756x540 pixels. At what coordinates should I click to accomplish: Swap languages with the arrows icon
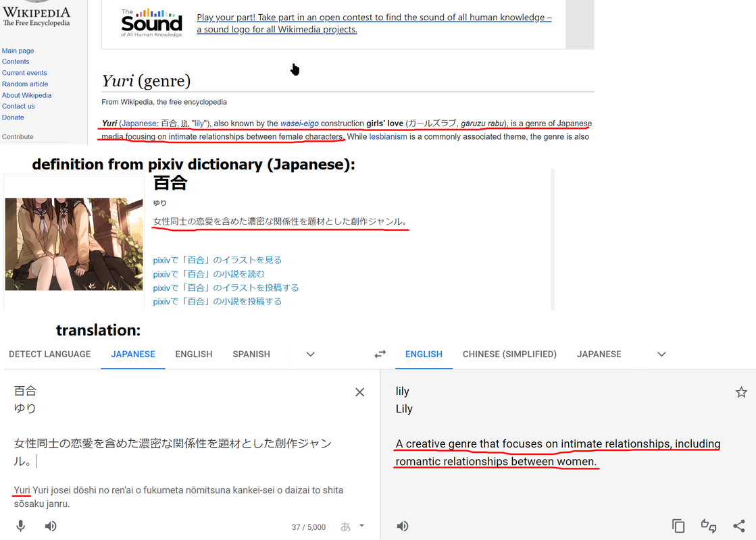coord(380,354)
